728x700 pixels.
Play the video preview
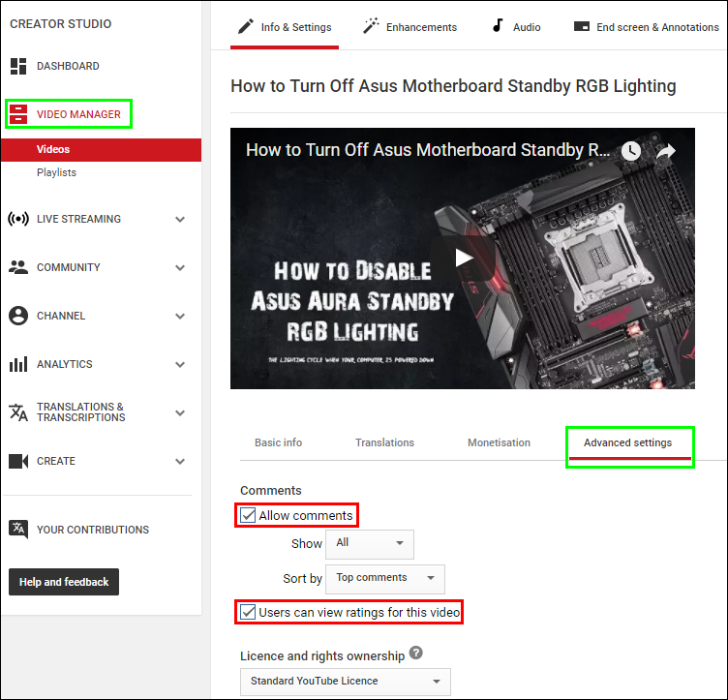[x=463, y=259]
